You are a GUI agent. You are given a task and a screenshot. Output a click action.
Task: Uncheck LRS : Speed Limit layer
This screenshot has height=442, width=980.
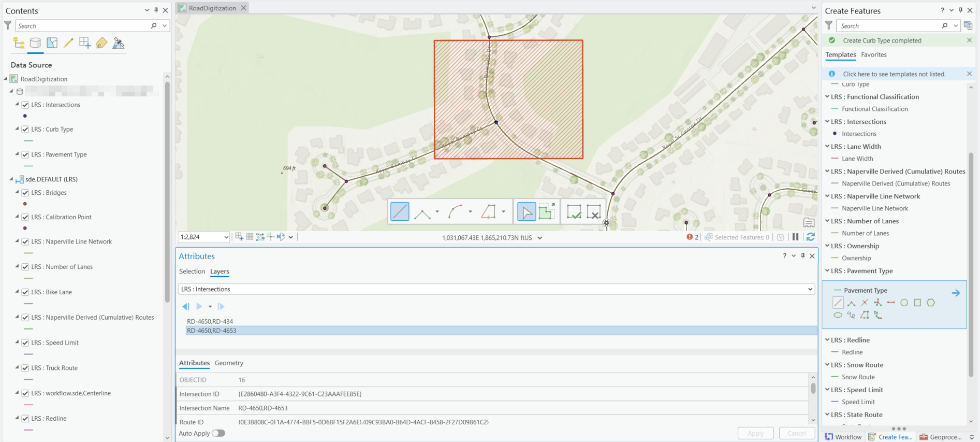25,343
